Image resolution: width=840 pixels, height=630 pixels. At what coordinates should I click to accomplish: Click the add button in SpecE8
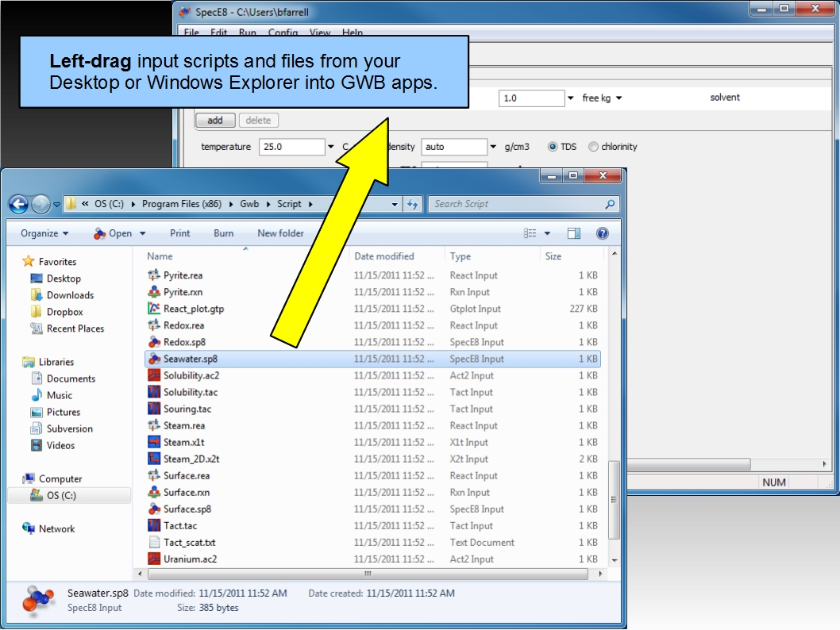(215, 121)
